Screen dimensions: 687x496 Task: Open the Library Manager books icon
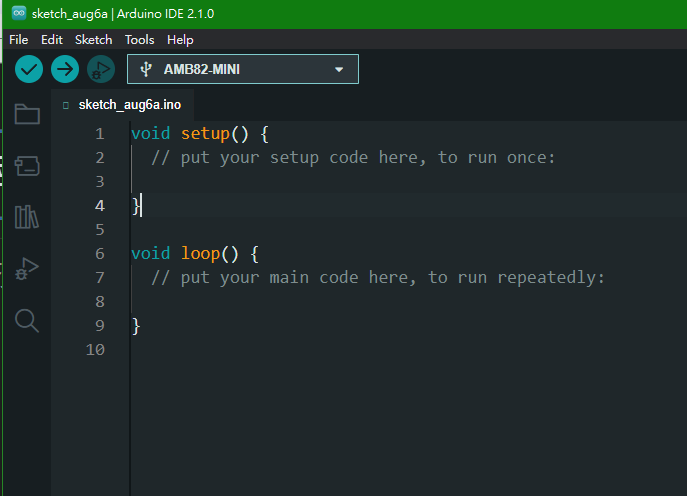pyautogui.click(x=27, y=216)
